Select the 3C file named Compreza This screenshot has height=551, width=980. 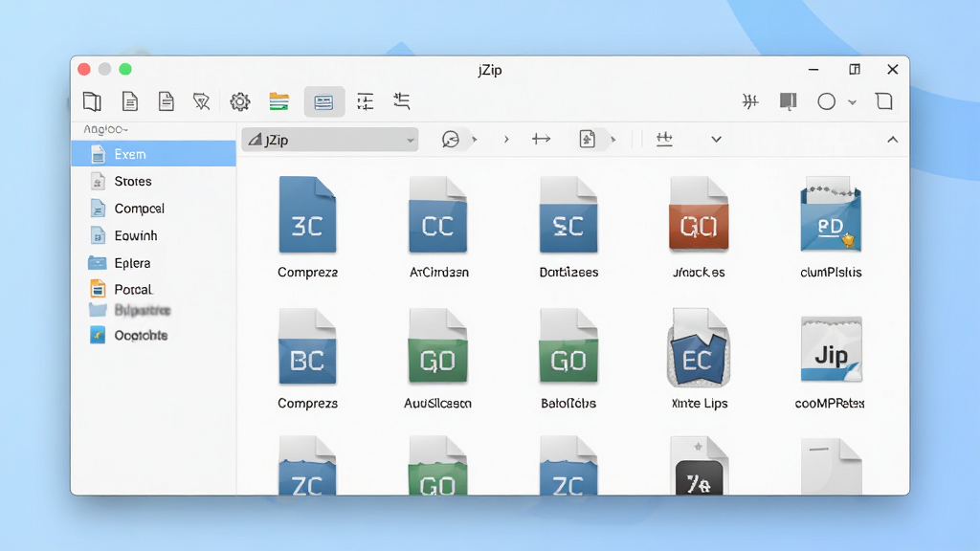click(307, 228)
